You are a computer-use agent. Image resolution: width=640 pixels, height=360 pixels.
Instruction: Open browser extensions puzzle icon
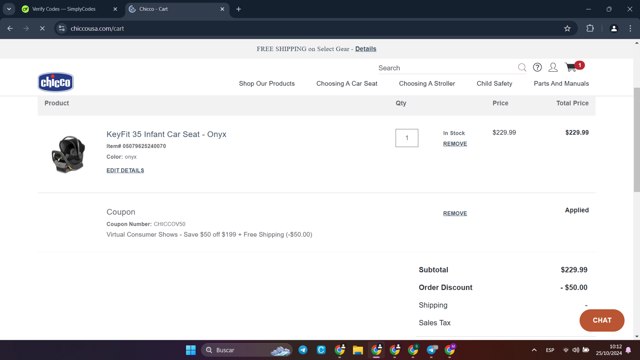(590, 29)
